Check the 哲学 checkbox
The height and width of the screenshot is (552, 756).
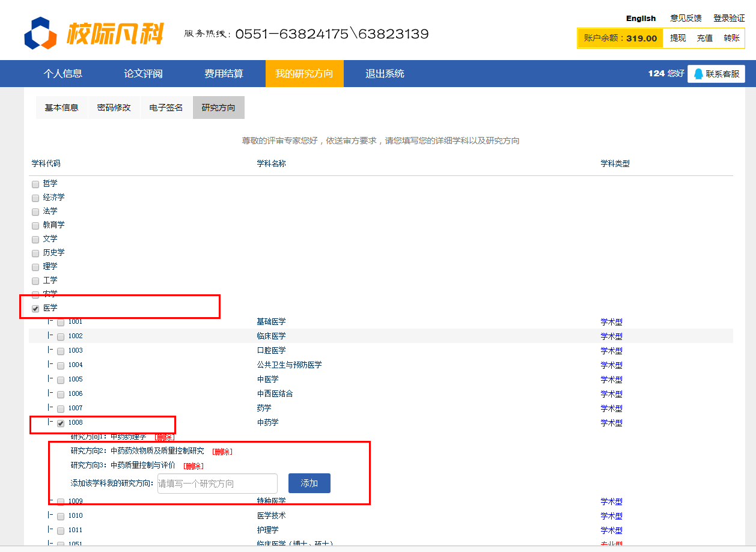click(35, 184)
